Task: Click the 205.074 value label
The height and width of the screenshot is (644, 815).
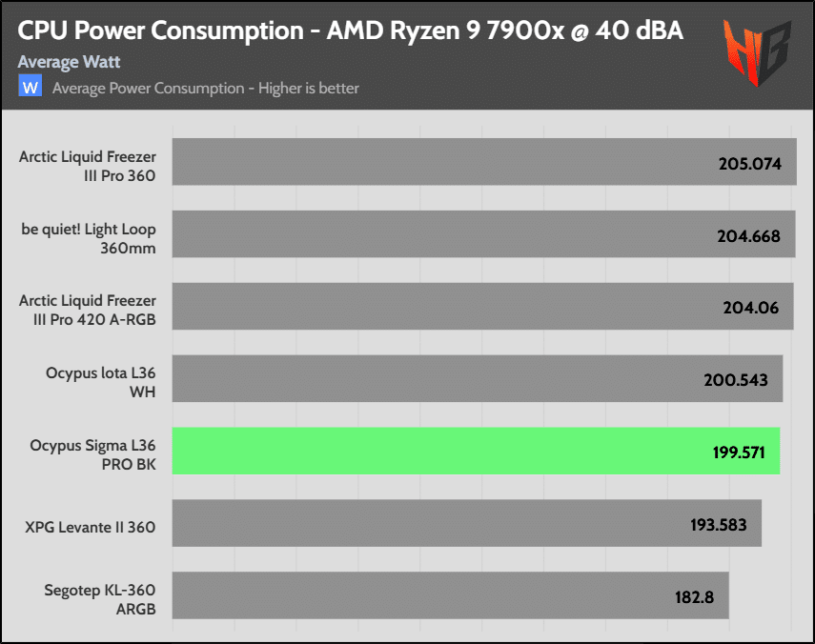Action: pyautogui.click(x=749, y=164)
